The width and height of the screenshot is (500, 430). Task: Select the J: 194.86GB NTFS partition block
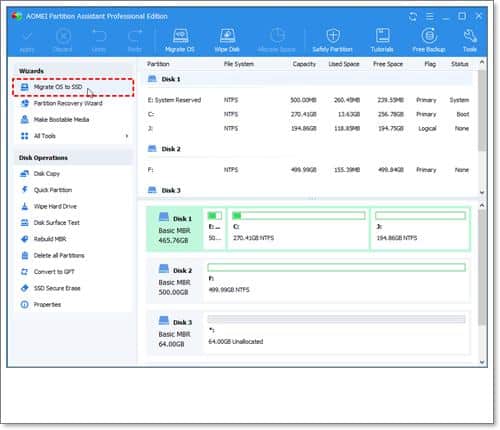point(420,229)
